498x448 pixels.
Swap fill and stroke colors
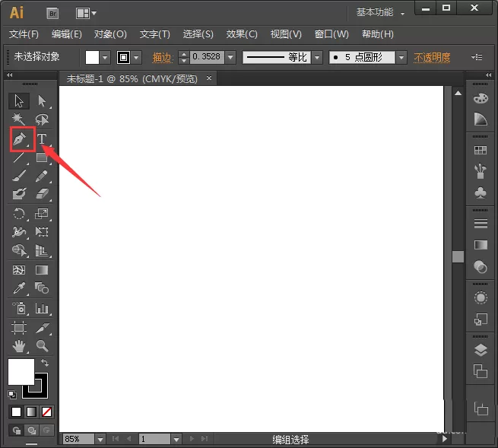pos(45,363)
